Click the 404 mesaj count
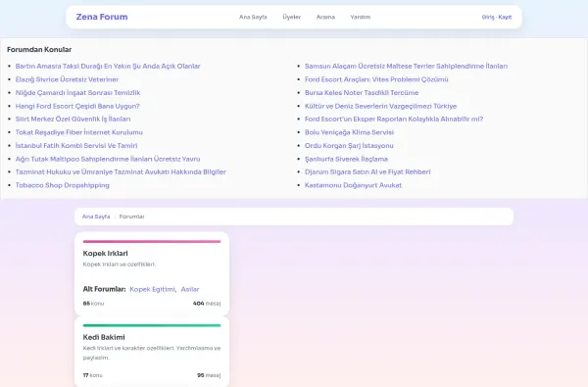588x387 pixels. [207, 304]
